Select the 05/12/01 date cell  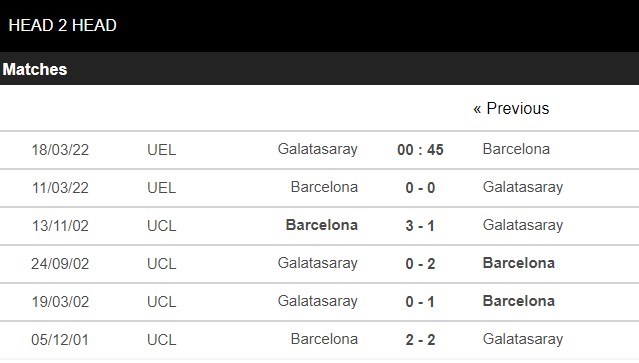[x=60, y=340]
